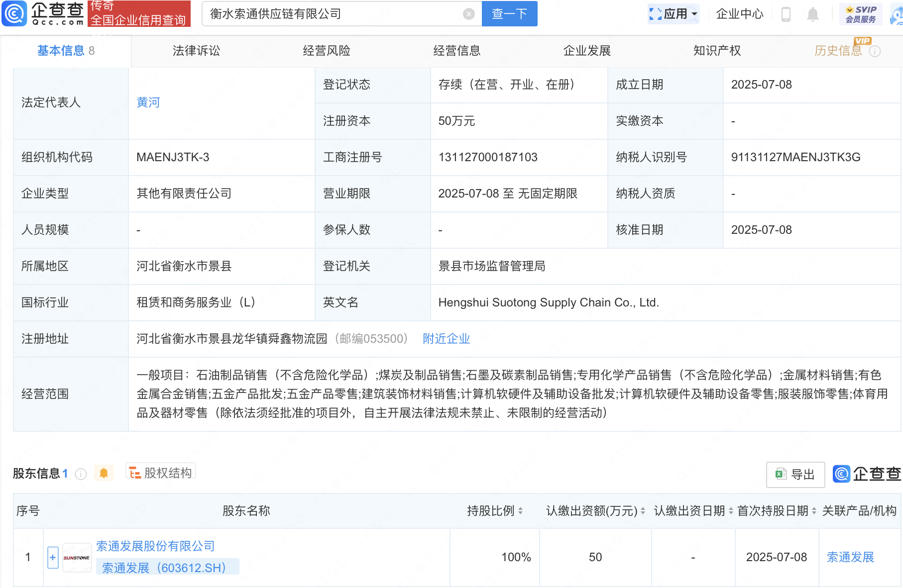Open the SUNSTONE shareholder logo
Viewport: 903px width, 588px height.
point(77,558)
